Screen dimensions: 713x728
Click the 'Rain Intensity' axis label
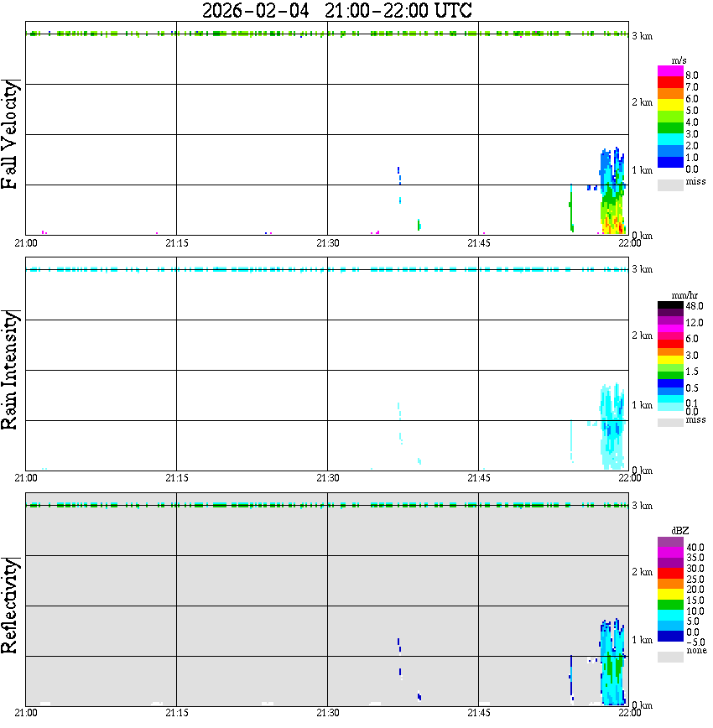click(x=10, y=370)
